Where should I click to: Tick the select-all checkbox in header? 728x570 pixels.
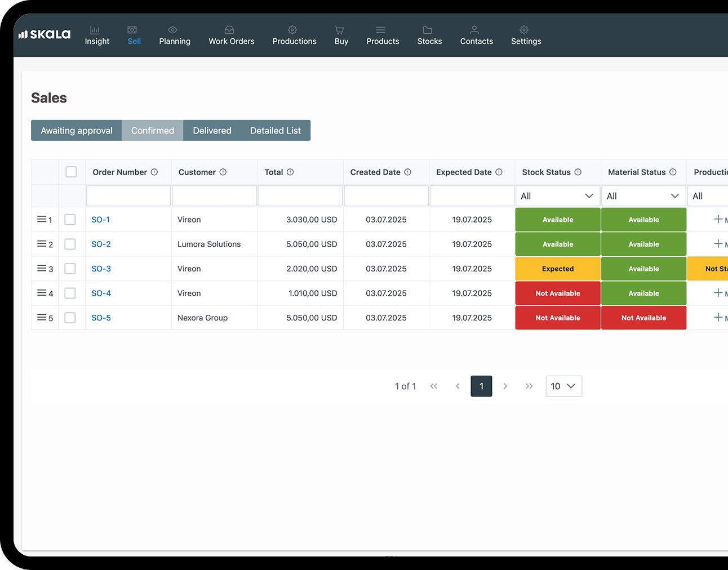tap(71, 172)
